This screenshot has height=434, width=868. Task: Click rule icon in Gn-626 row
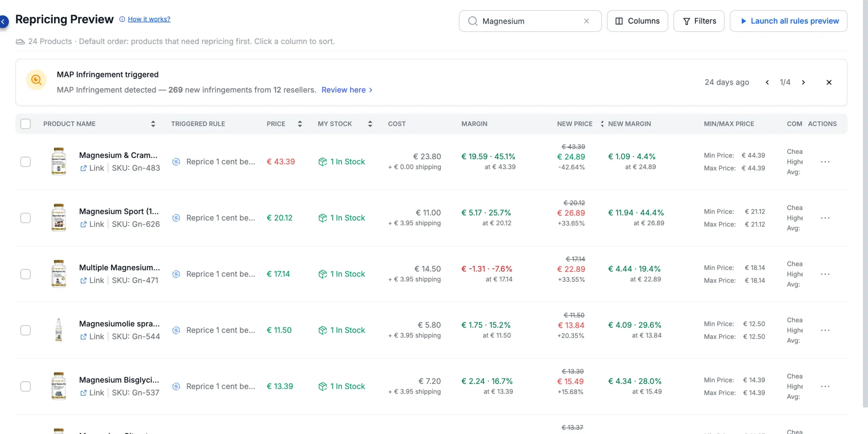176,218
